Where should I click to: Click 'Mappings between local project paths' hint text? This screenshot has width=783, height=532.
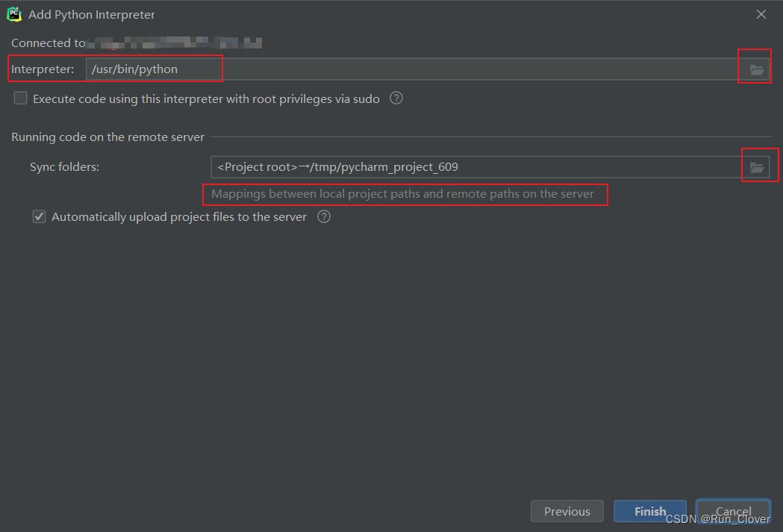[402, 194]
